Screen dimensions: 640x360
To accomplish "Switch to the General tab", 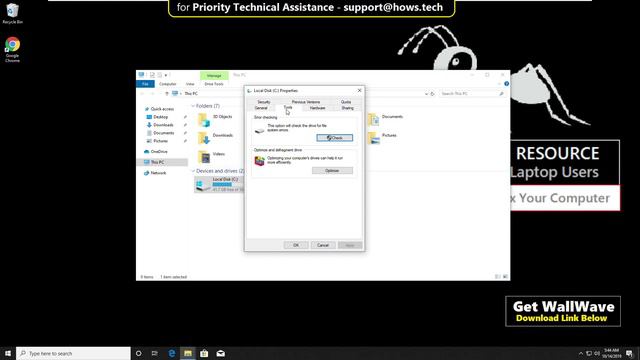I will point(261,108).
